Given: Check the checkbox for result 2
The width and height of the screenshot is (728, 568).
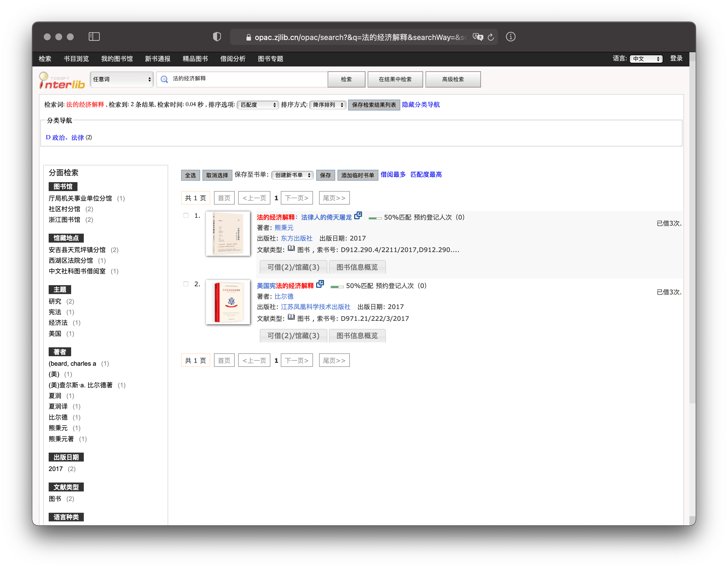Looking at the screenshot, I should pos(186,284).
